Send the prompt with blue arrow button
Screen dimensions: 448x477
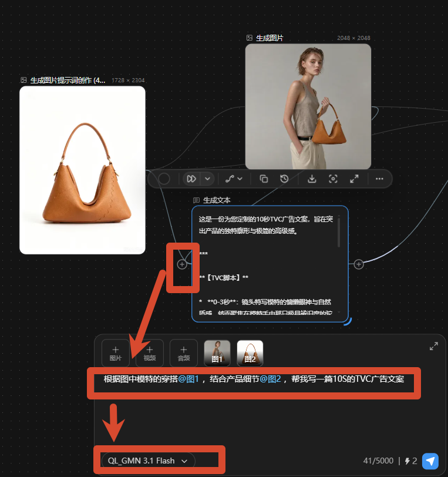(430, 461)
